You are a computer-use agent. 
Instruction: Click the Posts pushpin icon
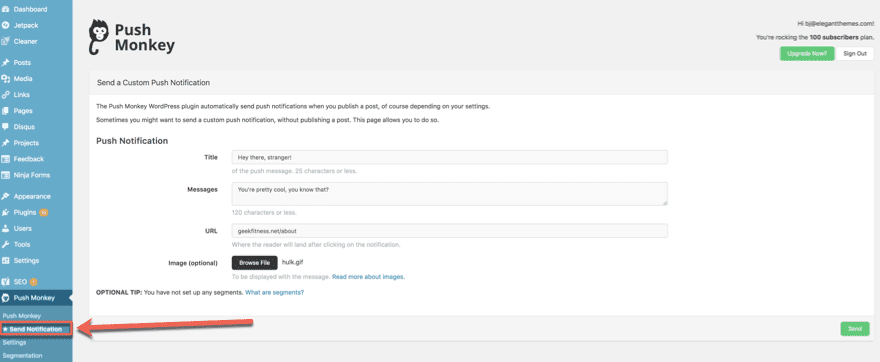(x=6, y=62)
